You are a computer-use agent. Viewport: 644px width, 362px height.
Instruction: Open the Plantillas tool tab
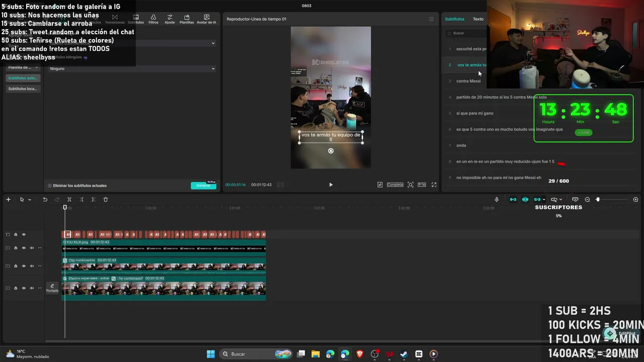tap(187, 19)
